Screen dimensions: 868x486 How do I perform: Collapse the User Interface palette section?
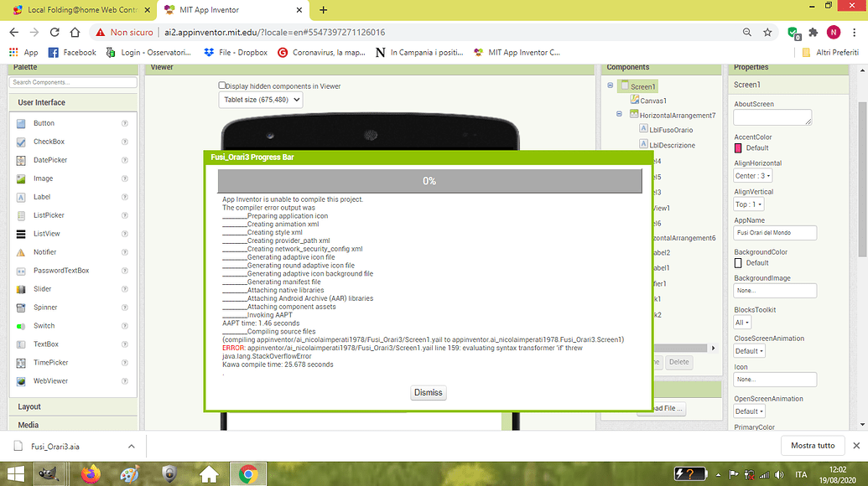click(73, 102)
